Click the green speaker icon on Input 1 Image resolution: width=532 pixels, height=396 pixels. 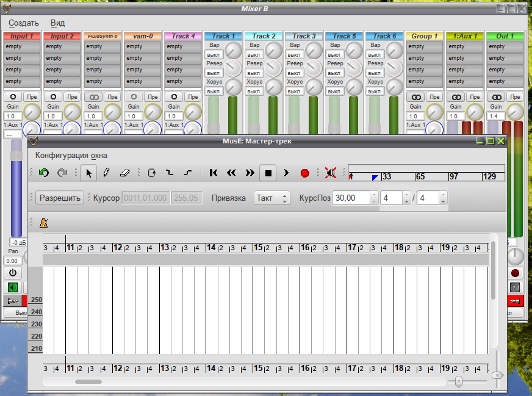13,288
